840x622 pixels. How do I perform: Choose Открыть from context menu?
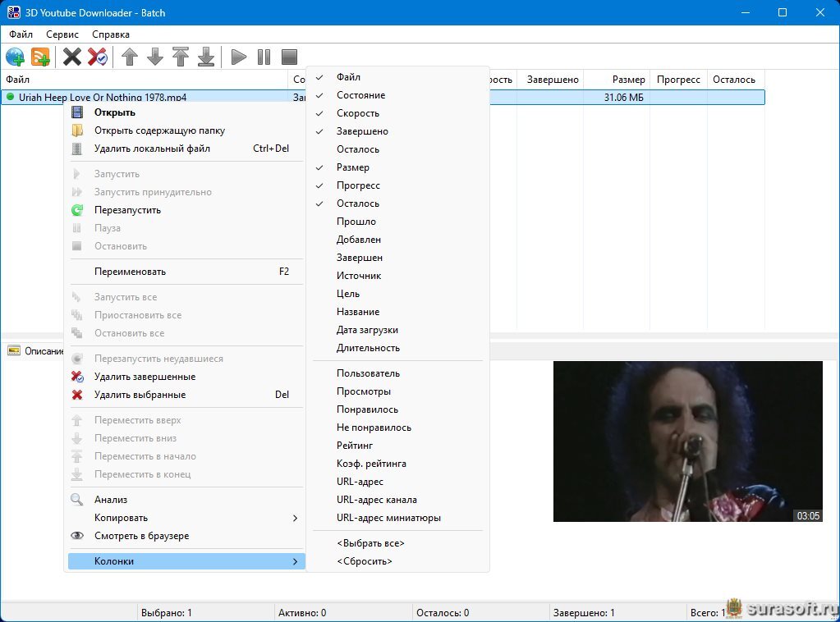(x=186, y=112)
